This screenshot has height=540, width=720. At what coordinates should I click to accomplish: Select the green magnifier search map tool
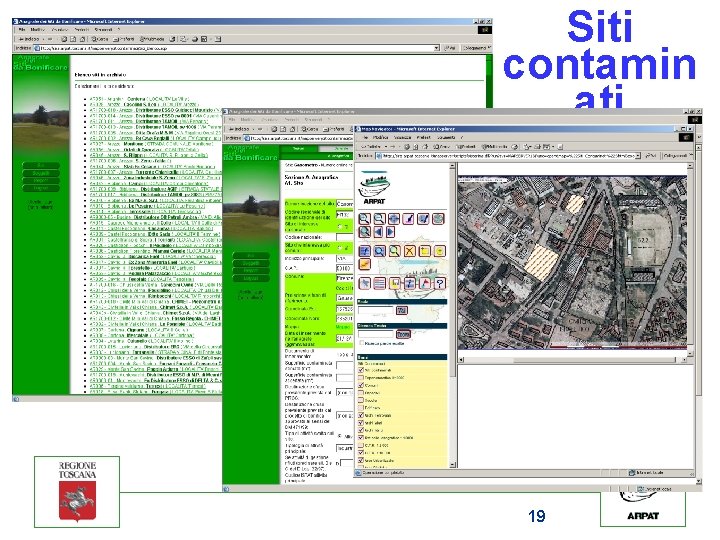[x=394, y=251]
